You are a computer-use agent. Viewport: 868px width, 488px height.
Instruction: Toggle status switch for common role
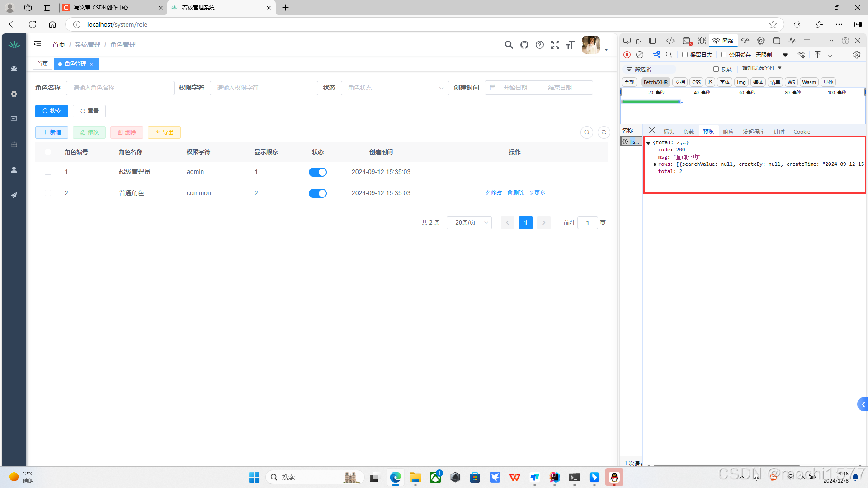click(318, 193)
